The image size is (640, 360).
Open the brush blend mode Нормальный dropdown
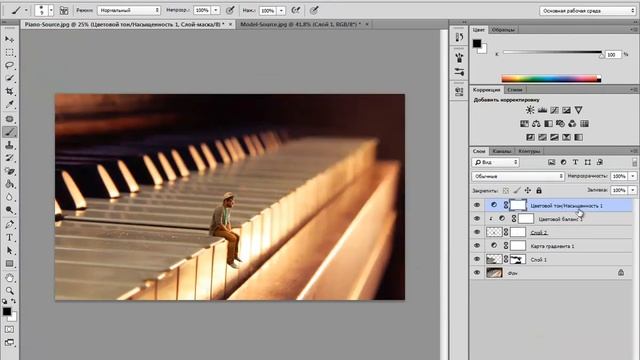(x=129, y=10)
